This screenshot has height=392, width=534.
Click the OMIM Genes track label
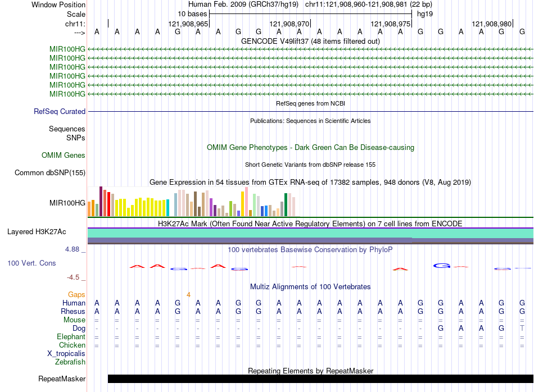point(64,155)
